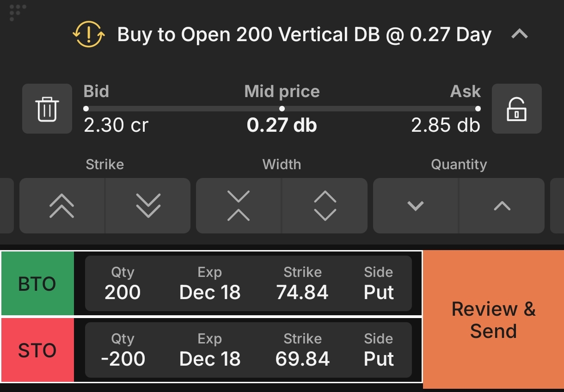Increase the order quantity
The width and height of the screenshot is (564, 392).
(502, 206)
